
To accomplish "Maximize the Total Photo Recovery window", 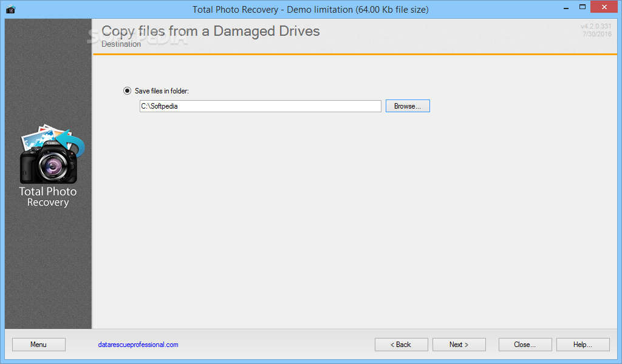I will pyautogui.click(x=583, y=7).
